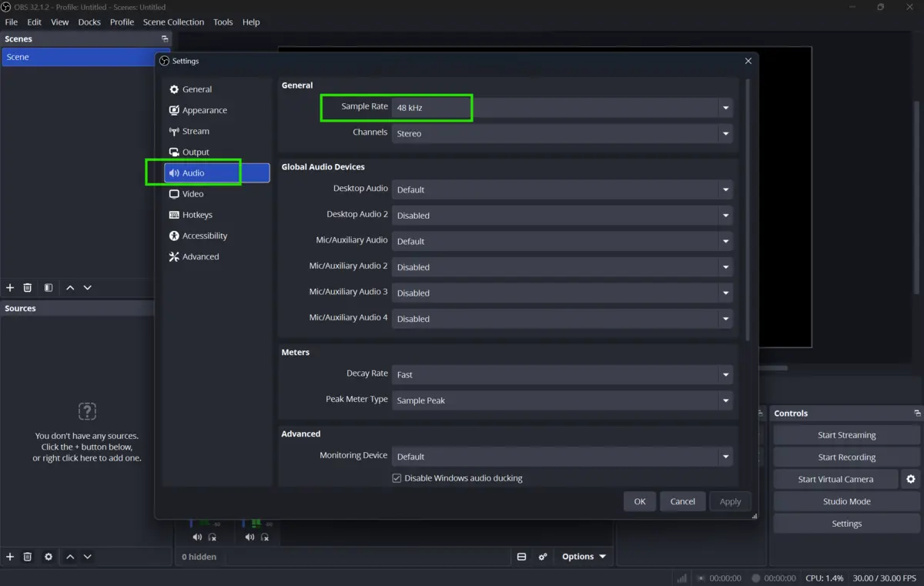Image resolution: width=924 pixels, height=586 pixels.
Task: Click the Settings dialog vertical scrollbar
Action: tap(748, 208)
